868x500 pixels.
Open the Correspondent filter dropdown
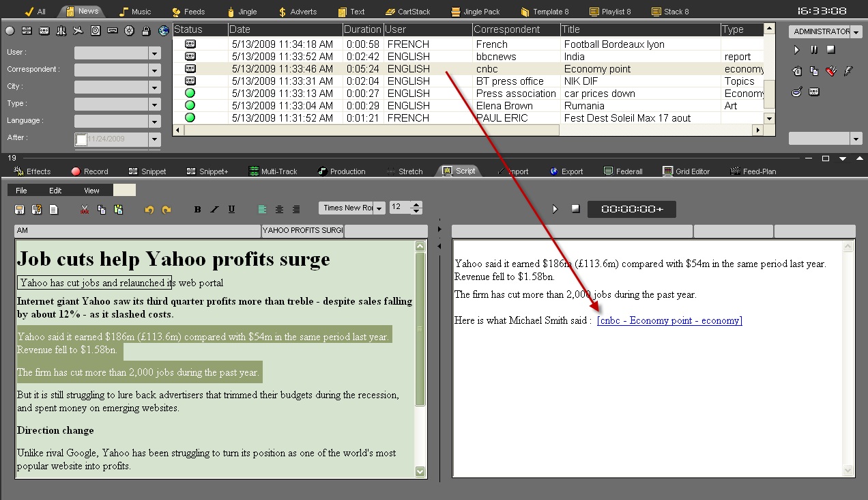(154, 70)
